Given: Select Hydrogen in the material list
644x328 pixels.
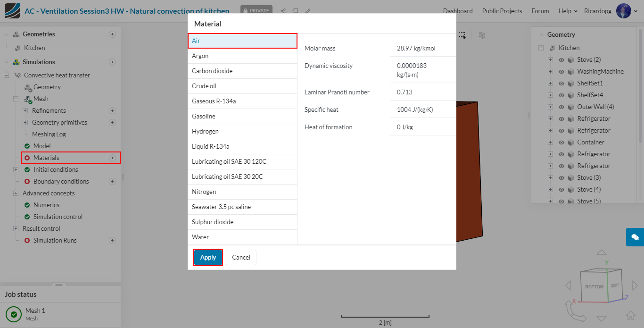Looking at the screenshot, I should 242,131.
